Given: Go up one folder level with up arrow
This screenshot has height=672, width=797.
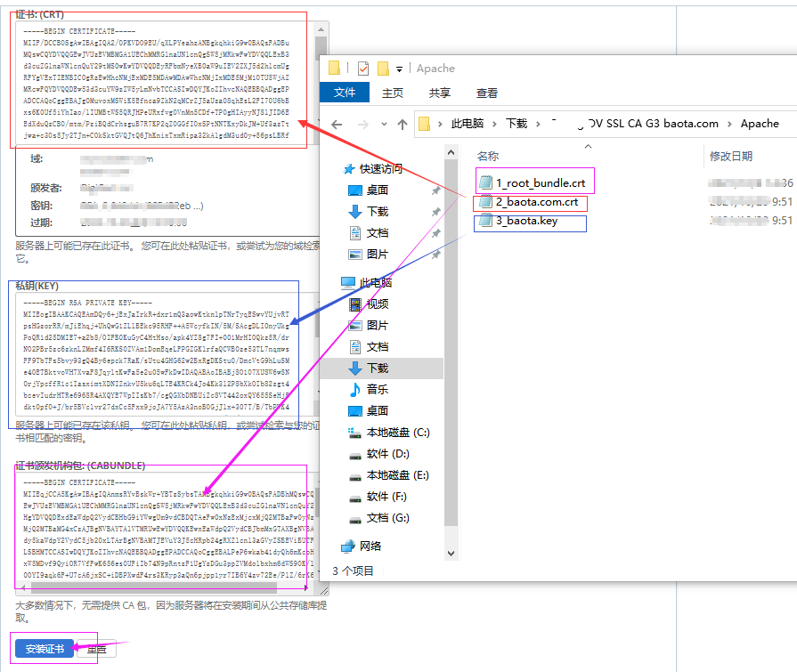Looking at the screenshot, I should point(403,124).
